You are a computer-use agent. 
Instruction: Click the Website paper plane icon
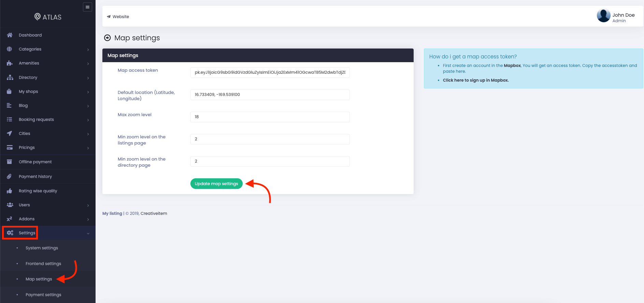pyautogui.click(x=109, y=17)
